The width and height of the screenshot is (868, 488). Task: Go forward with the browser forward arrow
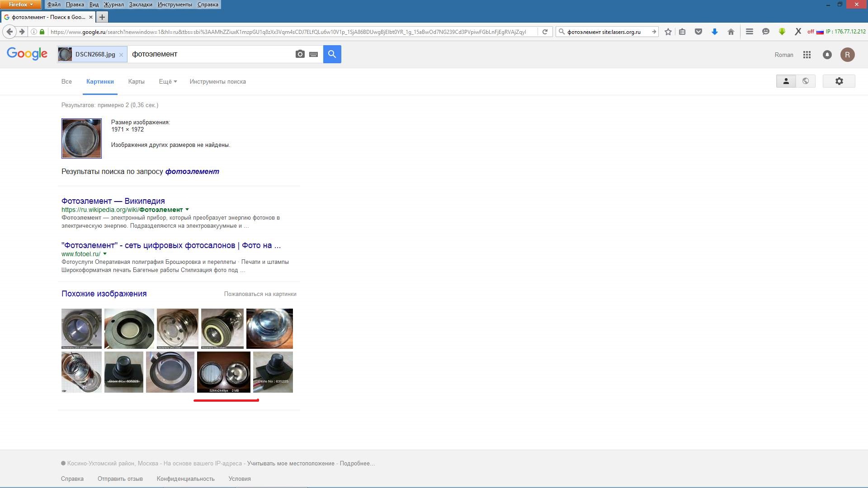[x=21, y=32]
